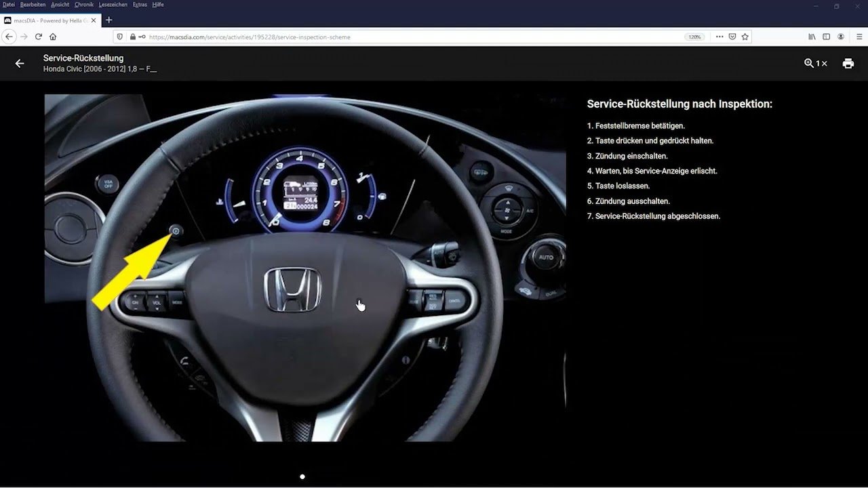Go to browser home page

point(53,37)
